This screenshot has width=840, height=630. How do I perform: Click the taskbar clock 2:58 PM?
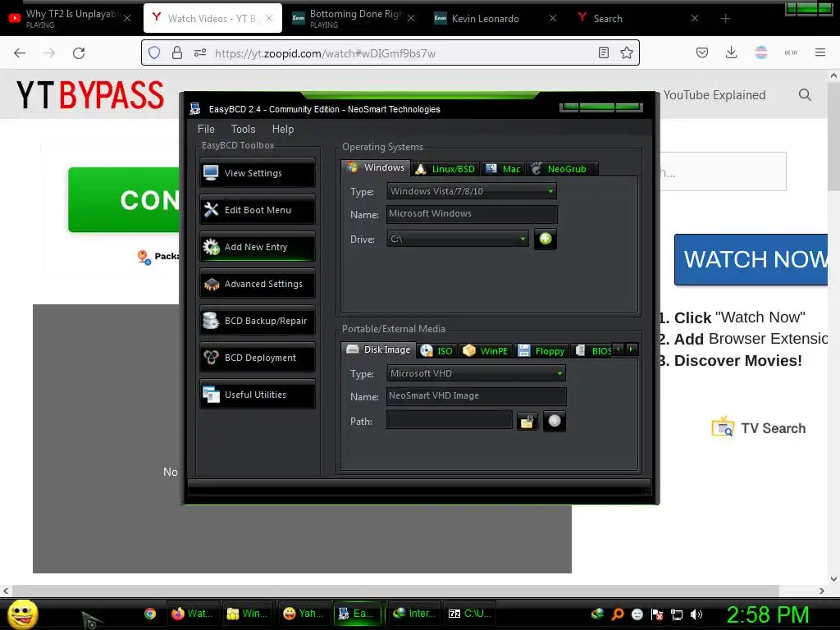768,614
